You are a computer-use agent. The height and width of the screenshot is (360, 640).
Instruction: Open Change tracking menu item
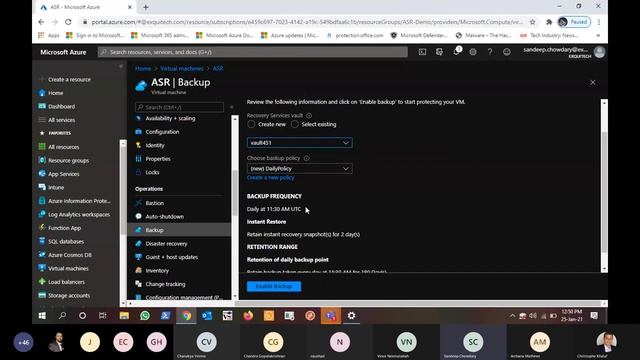pos(165,284)
